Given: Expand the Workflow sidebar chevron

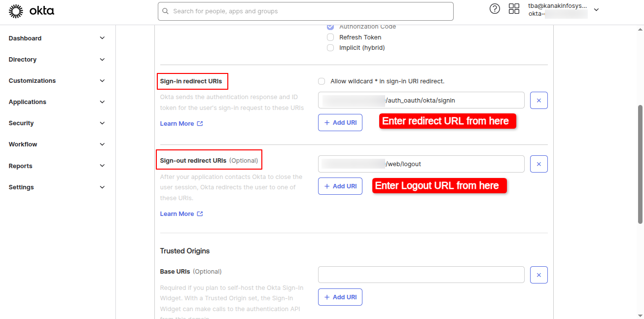Looking at the screenshot, I should coord(102,144).
